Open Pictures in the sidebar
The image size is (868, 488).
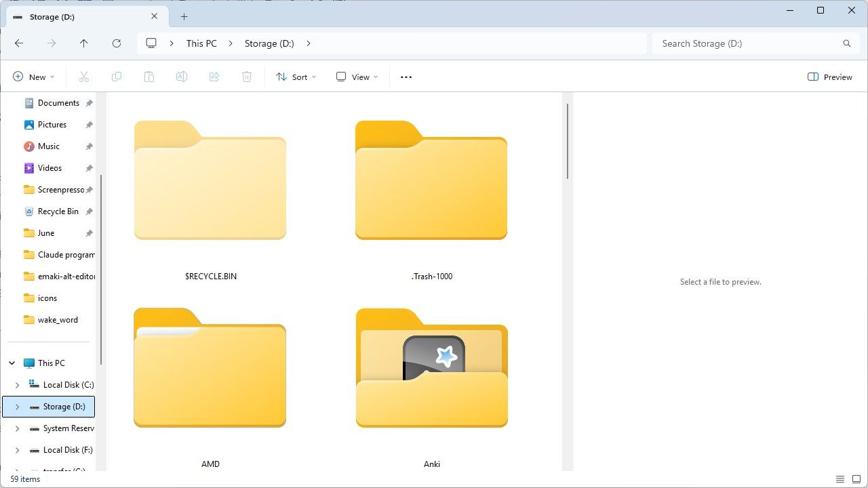52,125
